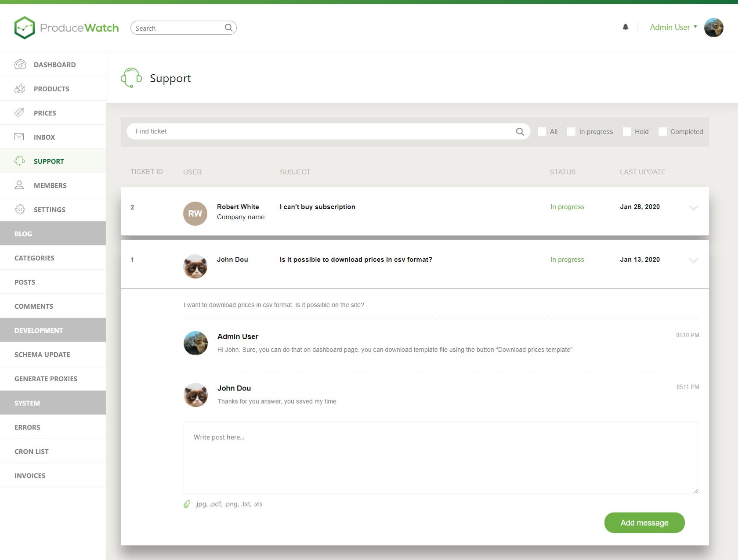The height and width of the screenshot is (560, 738).
Task: Go to Members in the sidebar
Action: (x=50, y=185)
